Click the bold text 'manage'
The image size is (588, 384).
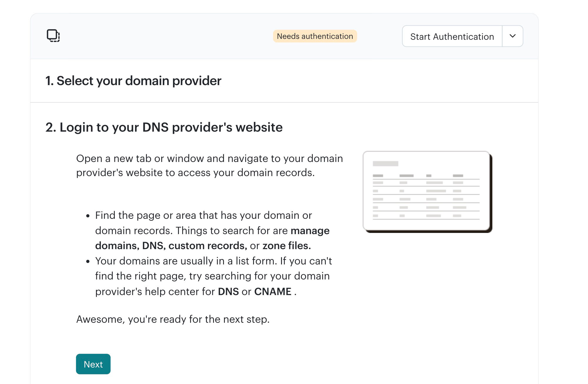310,231
